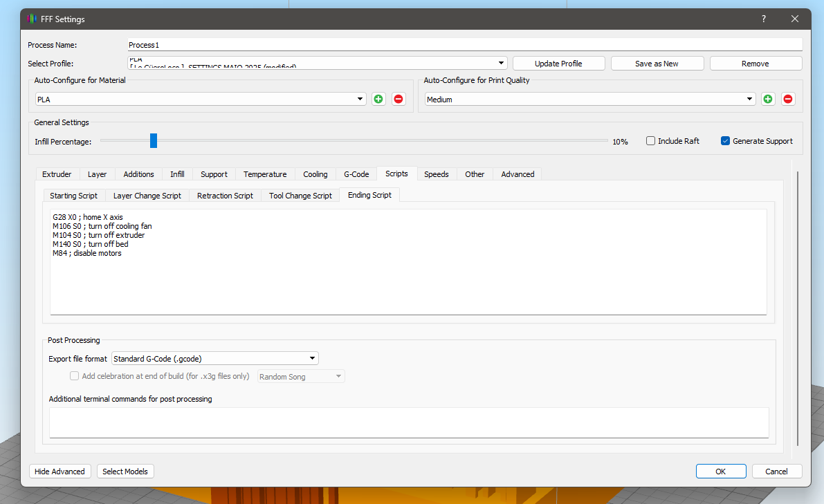Open the Select Profile dropdown

point(318,63)
